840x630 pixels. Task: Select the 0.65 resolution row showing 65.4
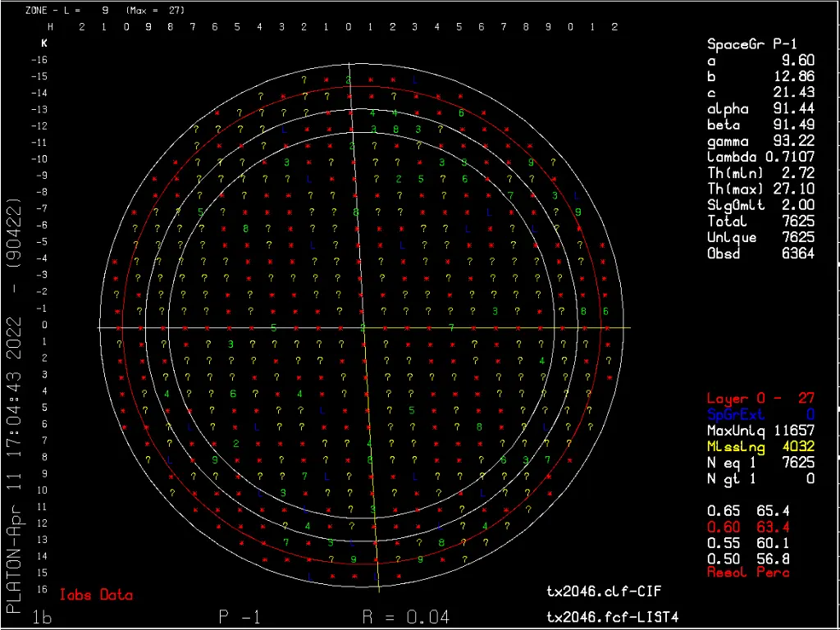click(x=748, y=512)
